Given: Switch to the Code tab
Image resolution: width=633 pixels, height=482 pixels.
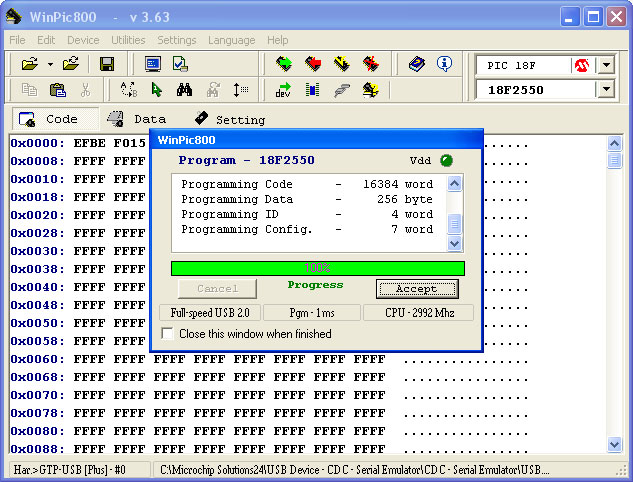Looking at the screenshot, I should 55,119.
